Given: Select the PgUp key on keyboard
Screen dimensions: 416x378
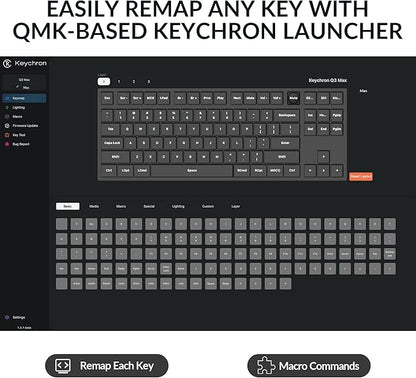Looking at the screenshot, I should 337,115.
